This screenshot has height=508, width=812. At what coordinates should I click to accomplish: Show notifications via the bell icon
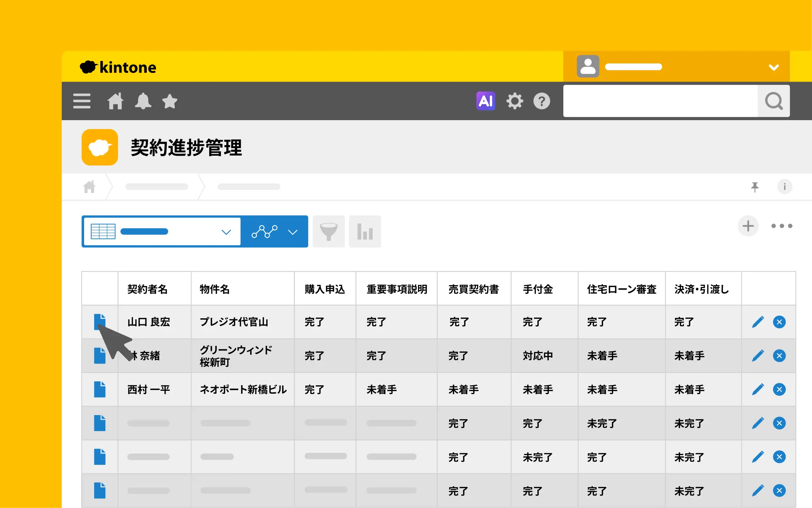(x=143, y=101)
